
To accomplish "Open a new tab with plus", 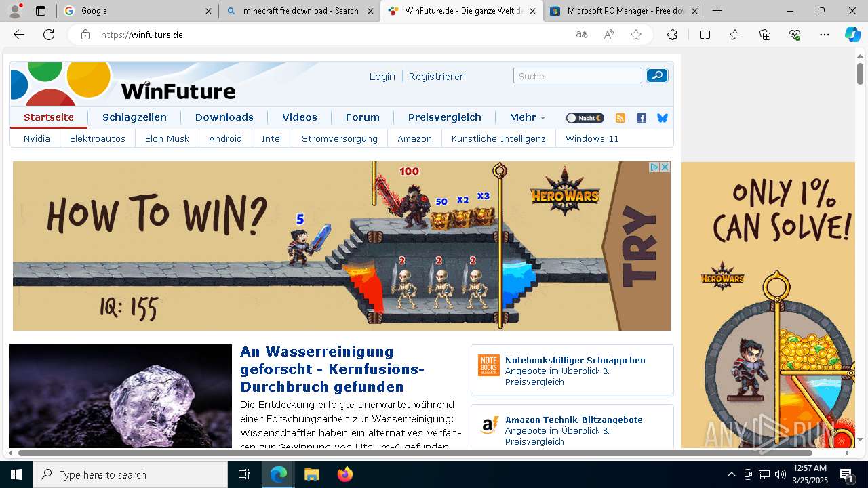I will tap(717, 11).
